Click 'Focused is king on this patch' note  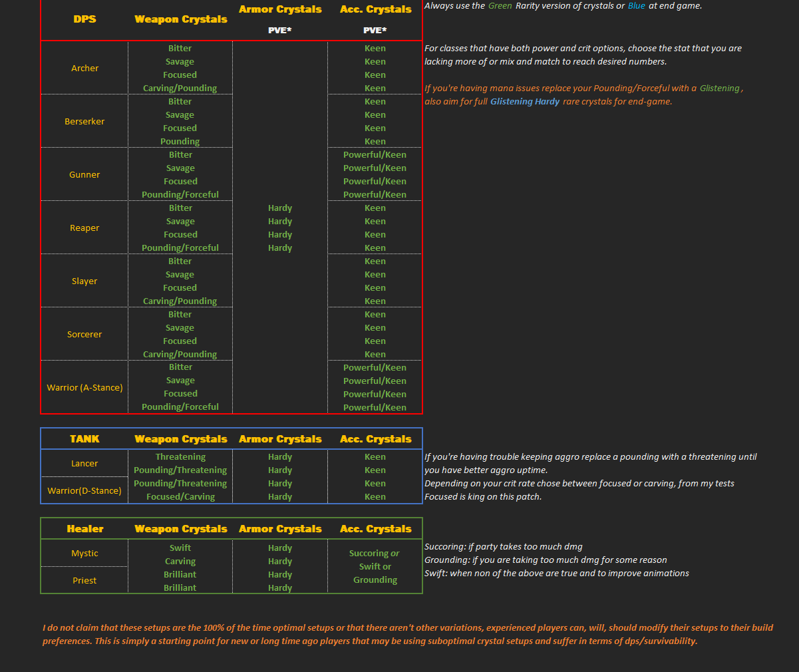(x=483, y=496)
